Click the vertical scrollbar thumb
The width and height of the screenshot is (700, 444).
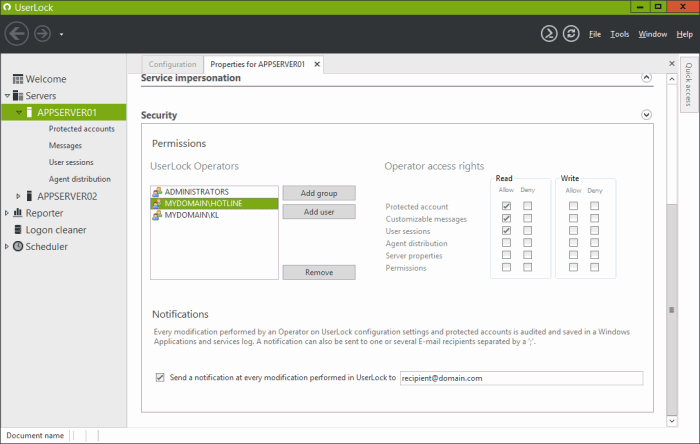tap(672, 310)
